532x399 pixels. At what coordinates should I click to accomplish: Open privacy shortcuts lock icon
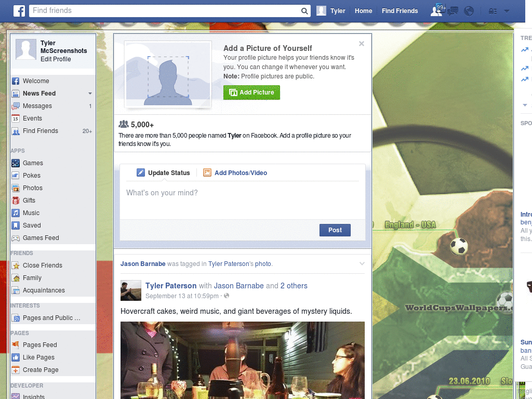(x=493, y=11)
